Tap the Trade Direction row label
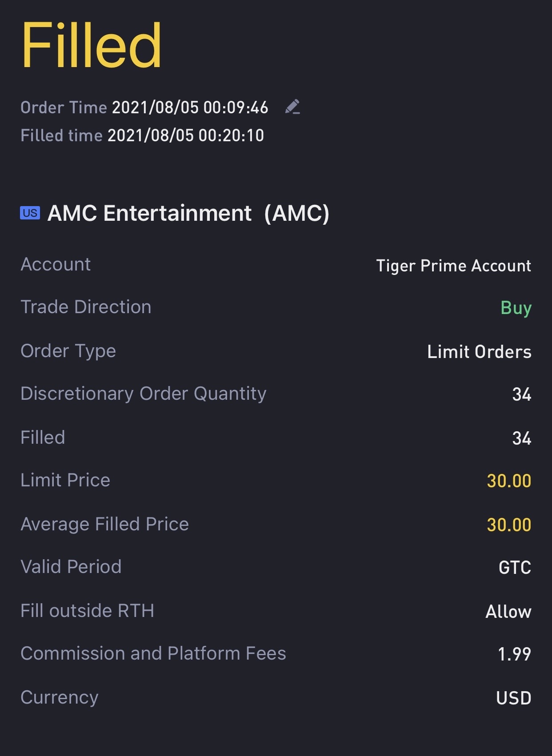The width and height of the screenshot is (552, 756). 86,307
